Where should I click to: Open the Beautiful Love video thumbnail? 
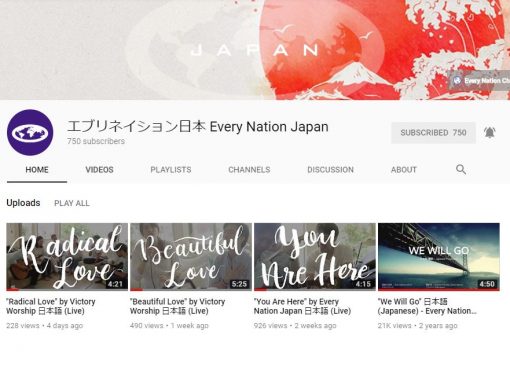point(191,257)
